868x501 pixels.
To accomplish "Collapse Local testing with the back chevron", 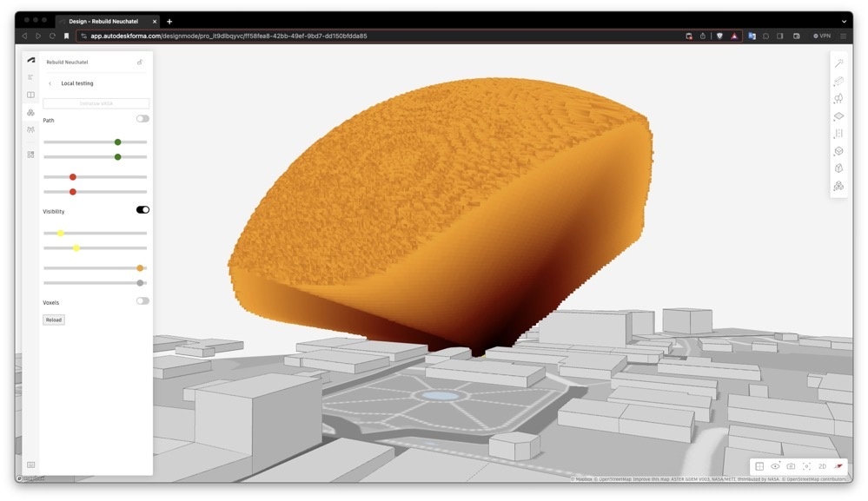I will pos(50,82).
